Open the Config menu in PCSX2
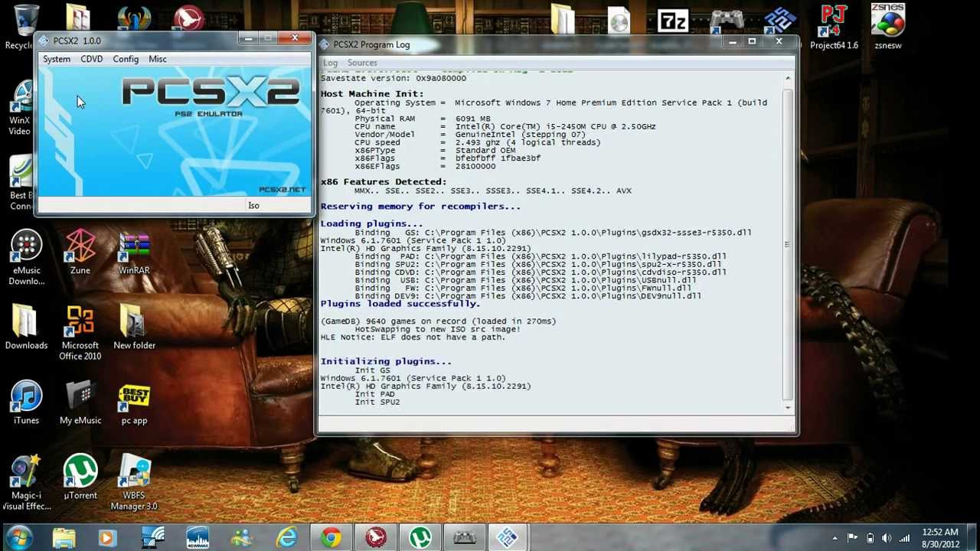The width and height of the screenshot is (980, 551). point(126,59)
